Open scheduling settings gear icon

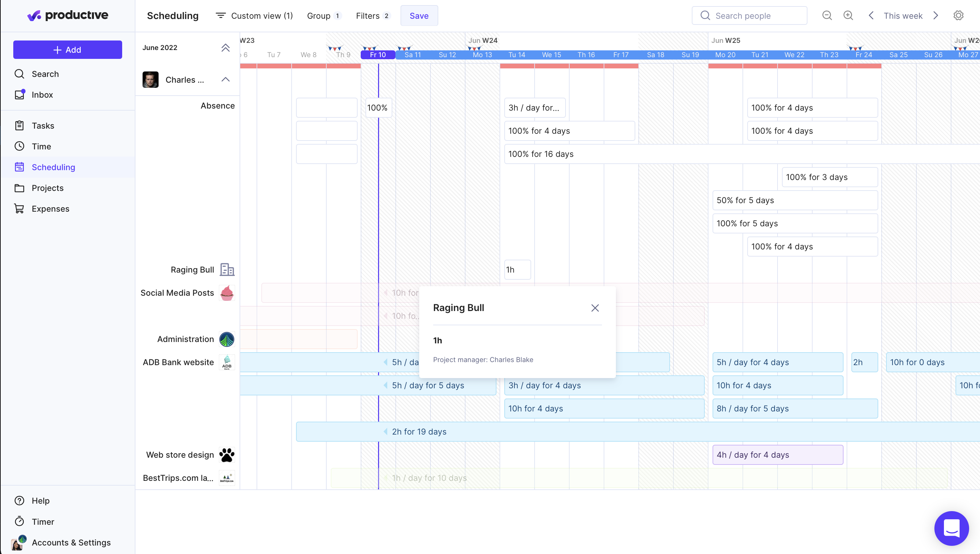958,16
